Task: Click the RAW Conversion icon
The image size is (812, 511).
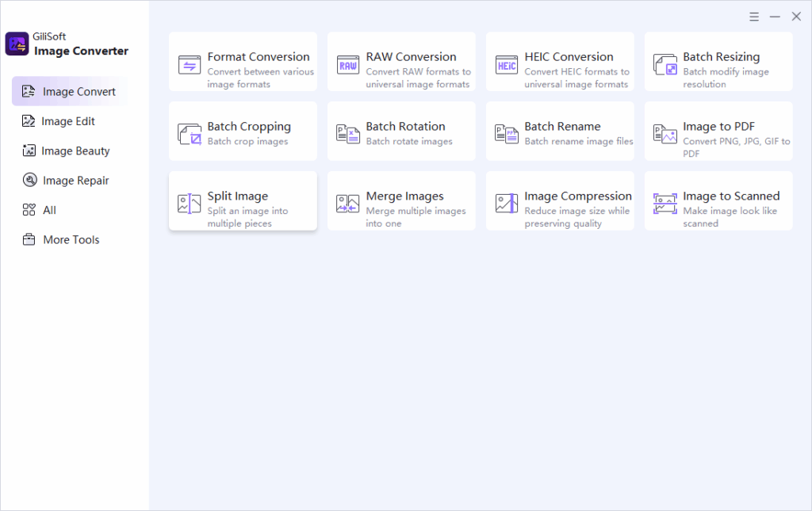Action: click(x=348, y=65)
